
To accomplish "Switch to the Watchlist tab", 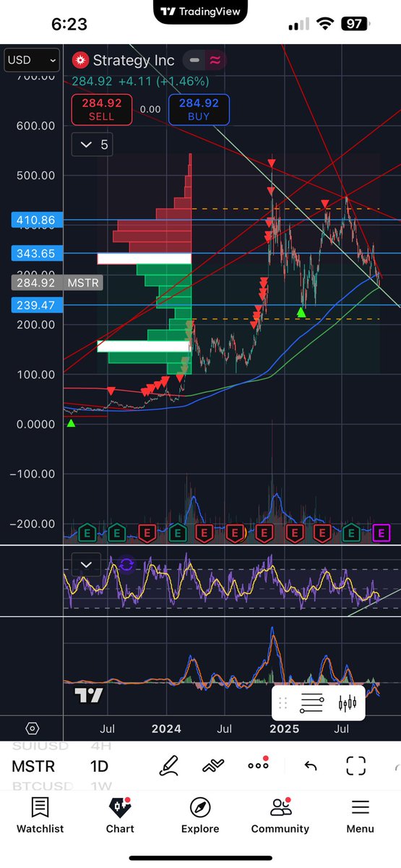I will (x=40, y=816).
